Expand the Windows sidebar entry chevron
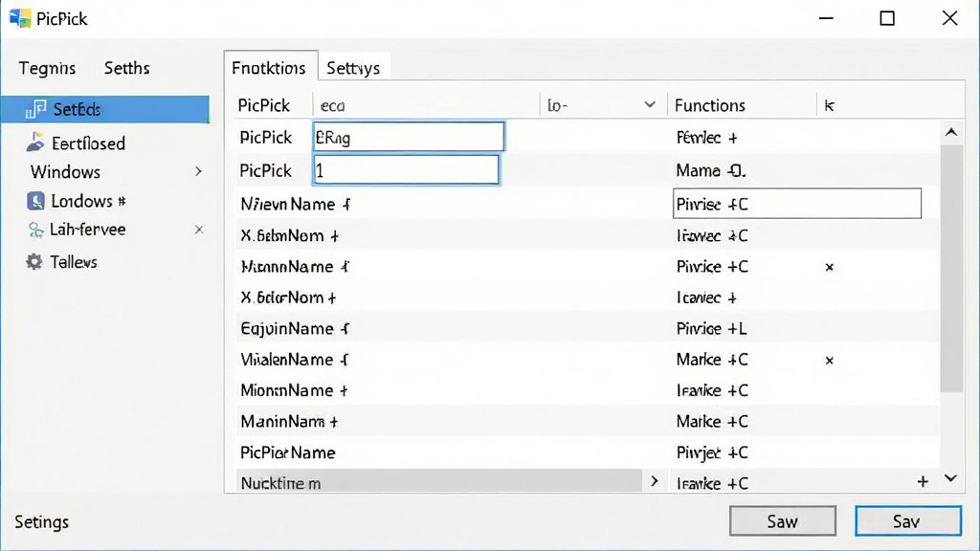This screenshot has width=980, height=551. pos(199,171)
